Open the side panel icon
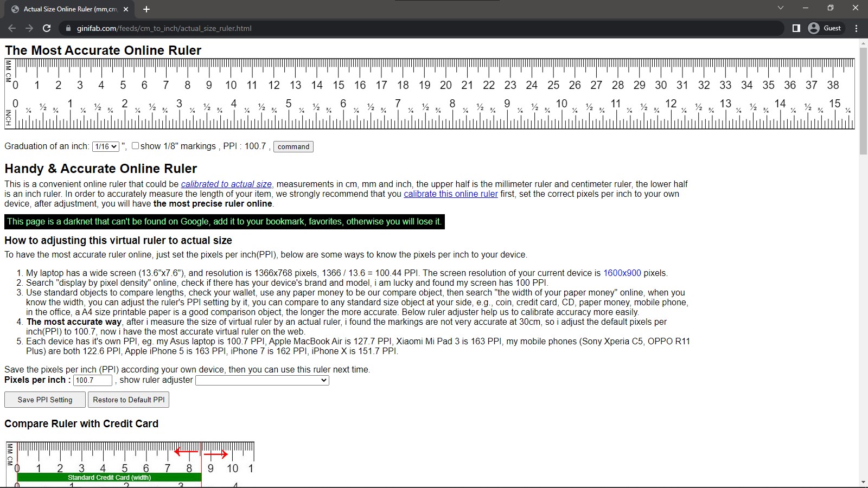The height and width of the screenshot is (488, 868). pos(796,28)
